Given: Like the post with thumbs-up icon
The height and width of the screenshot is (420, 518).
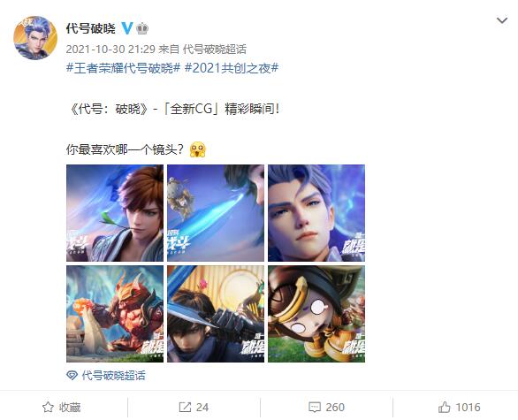Looking at the screenshot, I should tap(445, 407).
